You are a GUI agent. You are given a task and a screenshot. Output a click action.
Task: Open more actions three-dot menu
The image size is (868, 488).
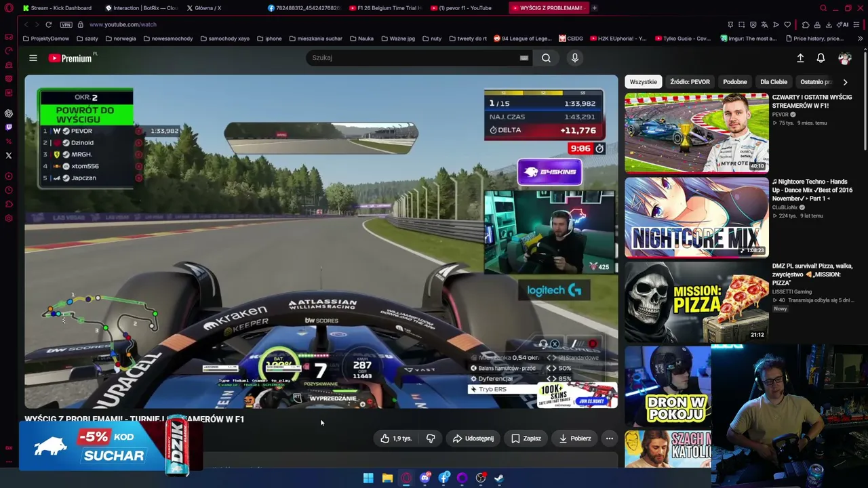[610, 439]
